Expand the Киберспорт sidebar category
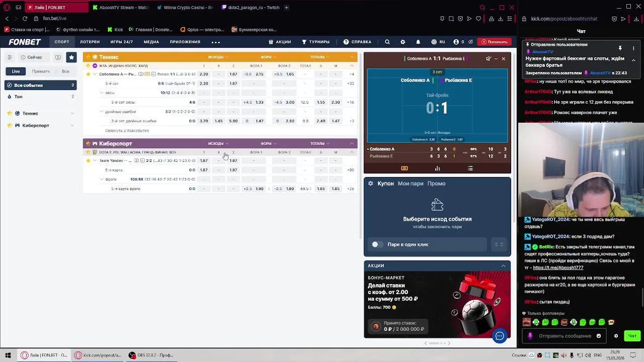 coord(72,125)
